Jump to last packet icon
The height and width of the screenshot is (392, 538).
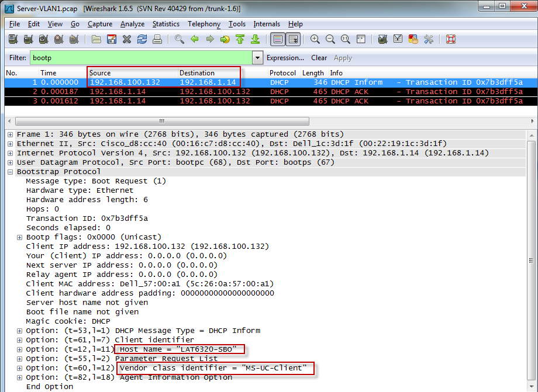tap(256, 39)
